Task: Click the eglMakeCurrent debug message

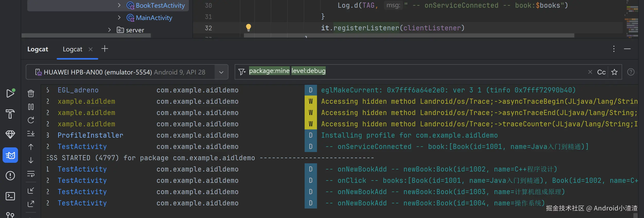Action: [x=448, y=90]
